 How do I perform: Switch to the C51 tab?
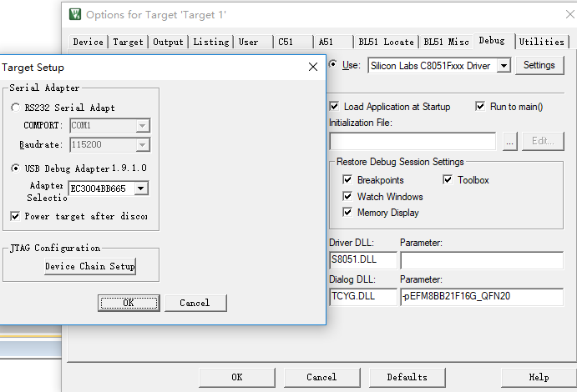[x=294, y=42]
